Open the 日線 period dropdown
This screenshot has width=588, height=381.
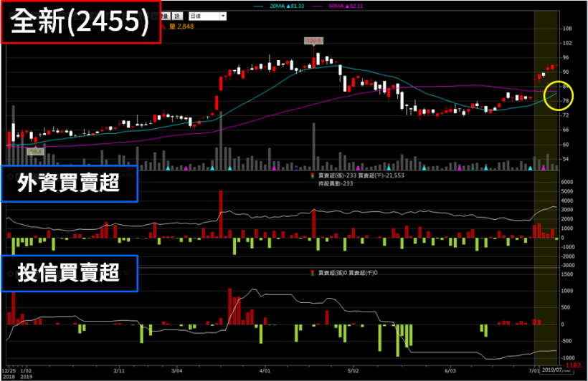click(x=207, y=16)
